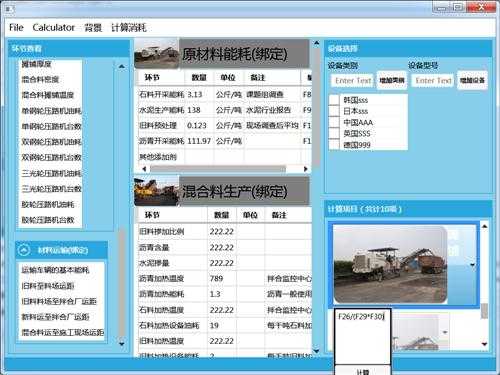The width and height of the screenshot is (500, 375).
Task: Click down arrow of 计算项目 list scrollbar
Action: (484, 344)
